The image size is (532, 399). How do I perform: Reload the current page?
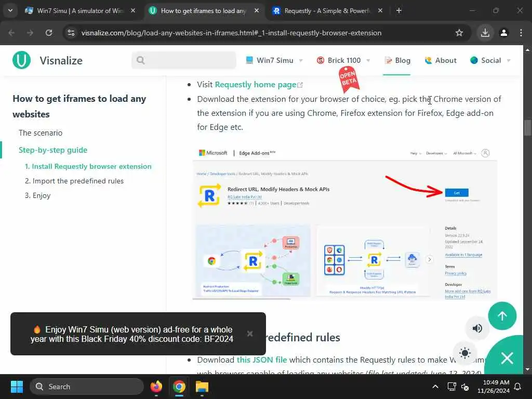(49, 33)
